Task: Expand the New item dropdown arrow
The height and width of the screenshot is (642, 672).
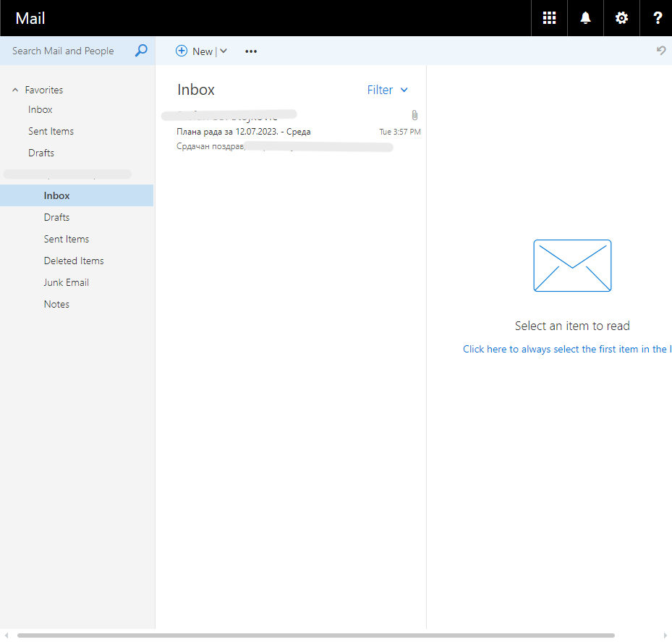Action: pos(224,51)
